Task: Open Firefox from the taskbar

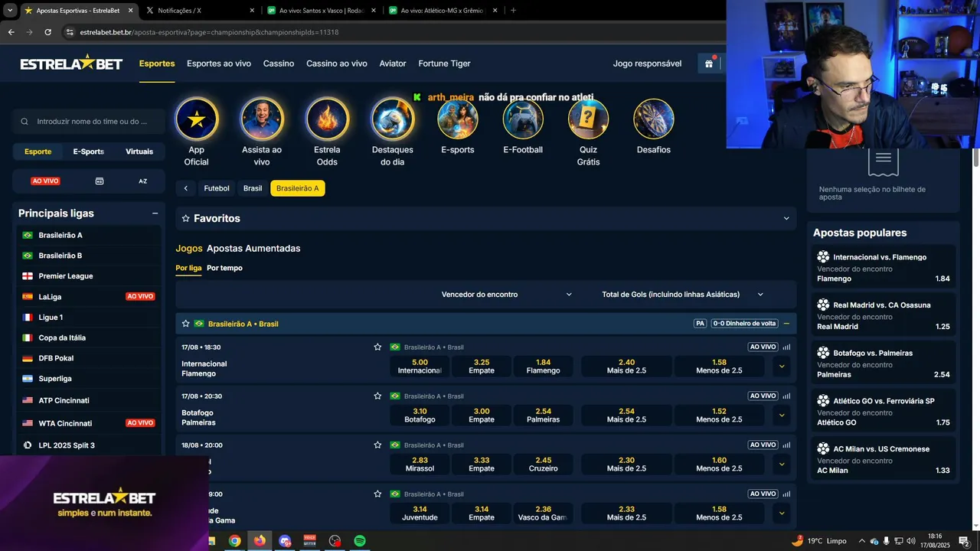Action: (x=260, y=541)
